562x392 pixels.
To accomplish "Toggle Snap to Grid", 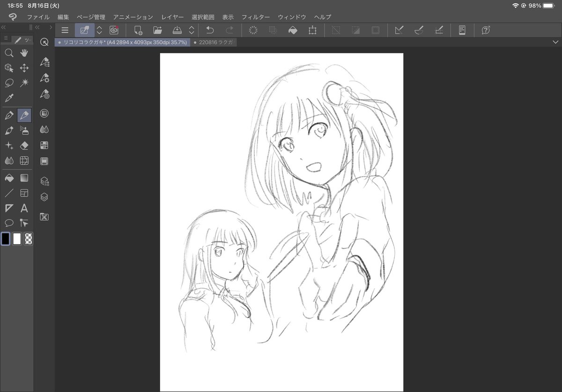I will click(439, 30).
